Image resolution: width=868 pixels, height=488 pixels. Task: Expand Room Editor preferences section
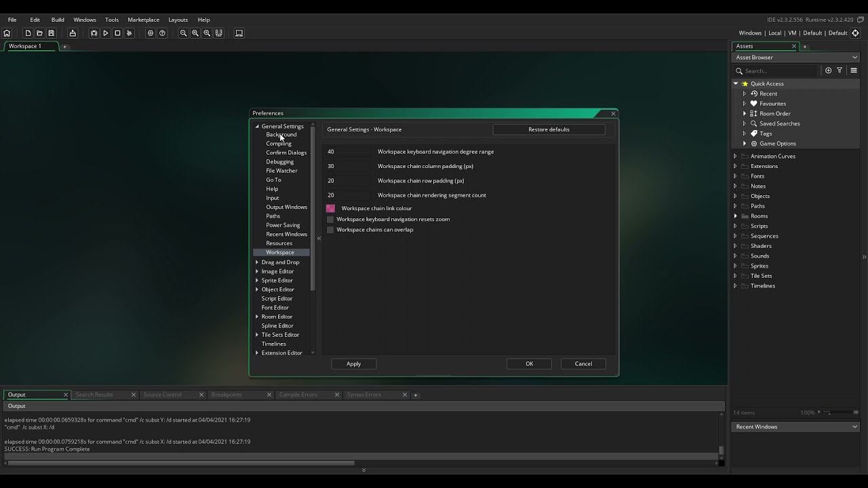(x=257, y=317)
